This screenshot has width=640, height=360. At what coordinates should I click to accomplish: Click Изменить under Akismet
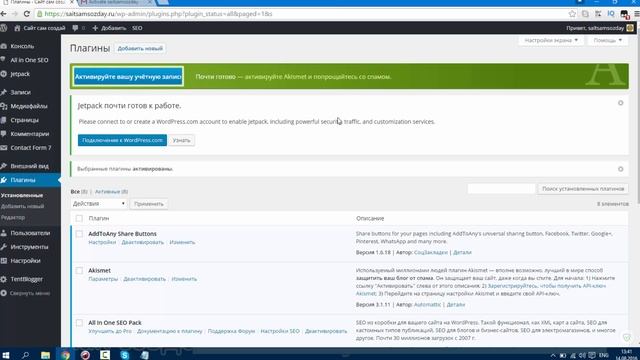click(x=184, y=279)
